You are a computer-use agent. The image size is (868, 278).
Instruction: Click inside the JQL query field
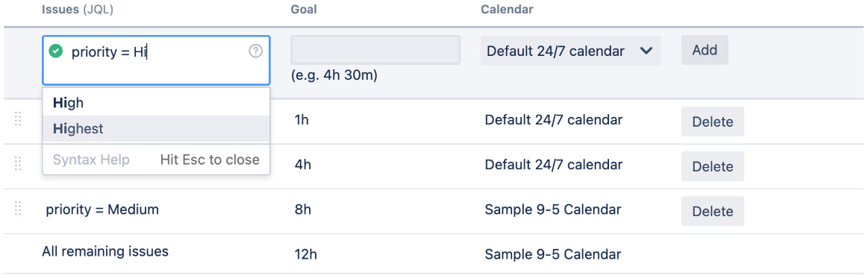tap(156, 60)
